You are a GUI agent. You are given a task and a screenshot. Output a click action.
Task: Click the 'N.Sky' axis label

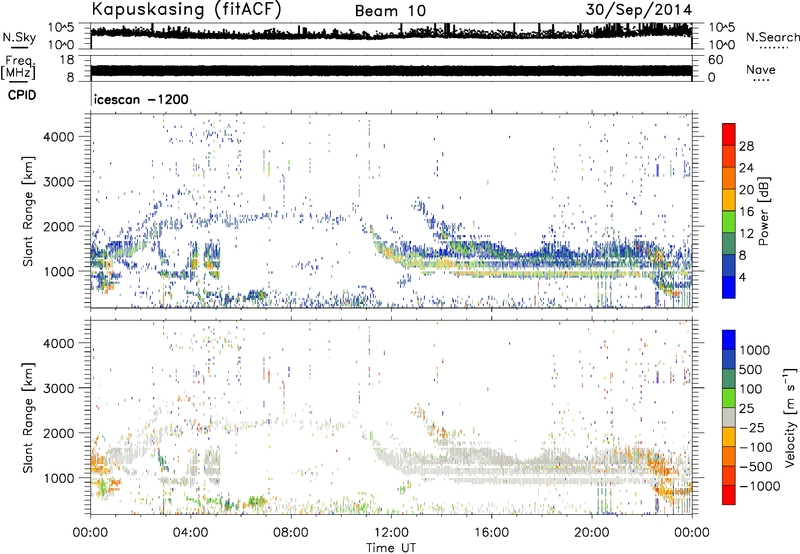click(x=19, y=37)
